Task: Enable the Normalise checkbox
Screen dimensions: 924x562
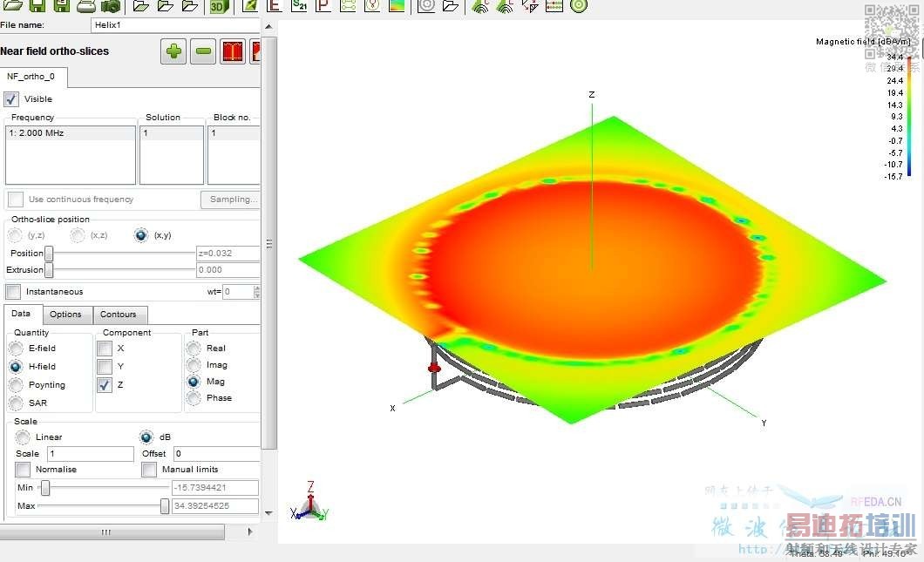Action: tap(23, 470)
